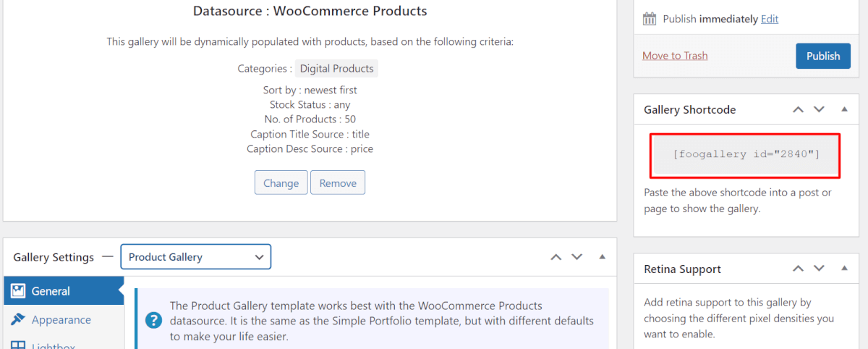
Task: Click the Gallery Shortcode panel title
Action: click(689, 110)
